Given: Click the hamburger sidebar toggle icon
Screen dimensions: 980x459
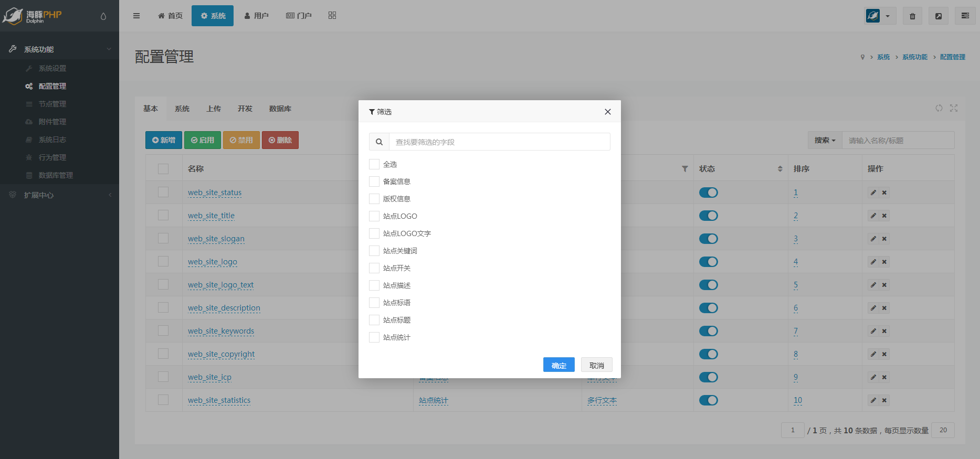Looking at the screenshot, I should click(136, 16).
